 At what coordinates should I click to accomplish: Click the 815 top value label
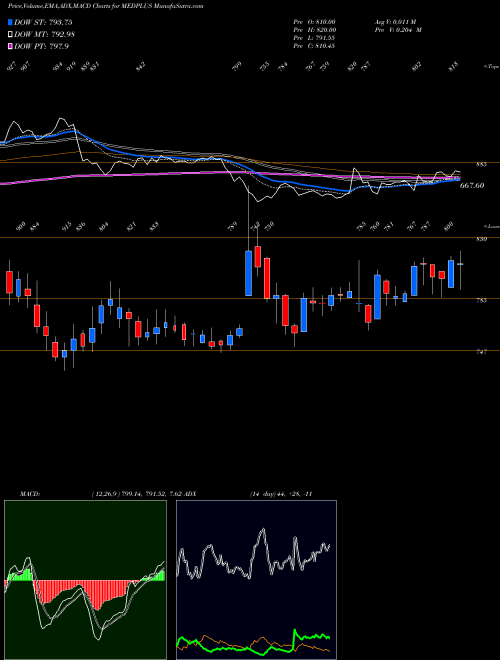(x=454, y=66)
